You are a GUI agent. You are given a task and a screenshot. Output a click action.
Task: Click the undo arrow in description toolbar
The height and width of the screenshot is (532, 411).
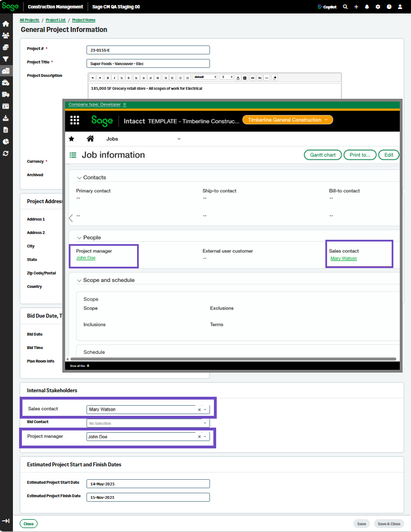point(93,77)
